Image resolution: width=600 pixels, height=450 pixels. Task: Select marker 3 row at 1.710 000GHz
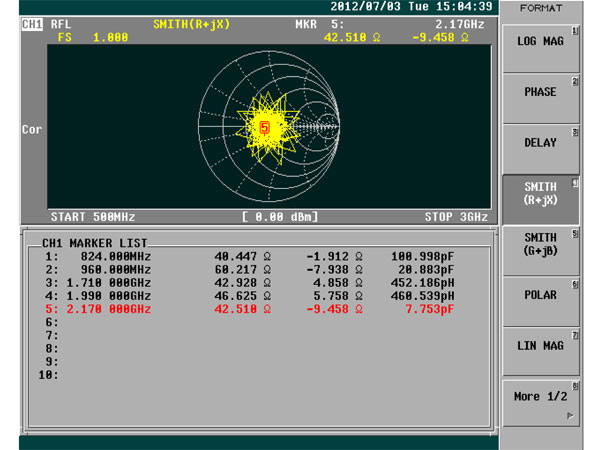249,283
